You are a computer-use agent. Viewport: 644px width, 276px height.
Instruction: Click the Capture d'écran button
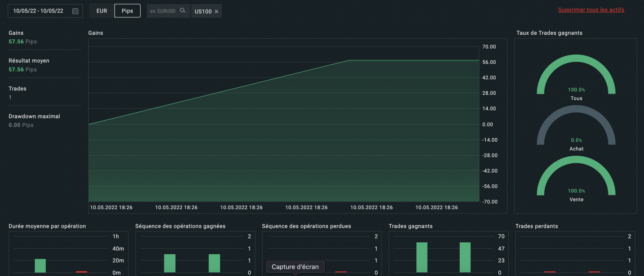click(295, 267)
